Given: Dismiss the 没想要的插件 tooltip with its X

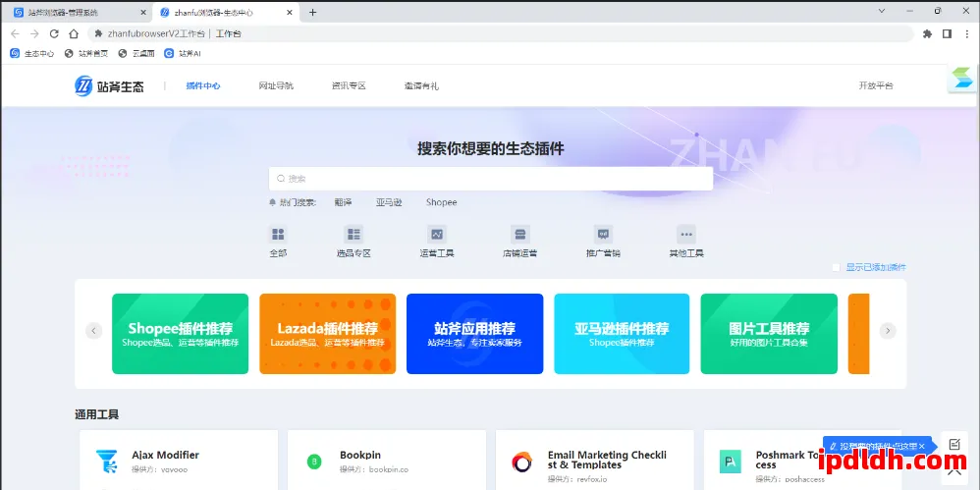Looking at the screenshot, I should click(921, 446).
